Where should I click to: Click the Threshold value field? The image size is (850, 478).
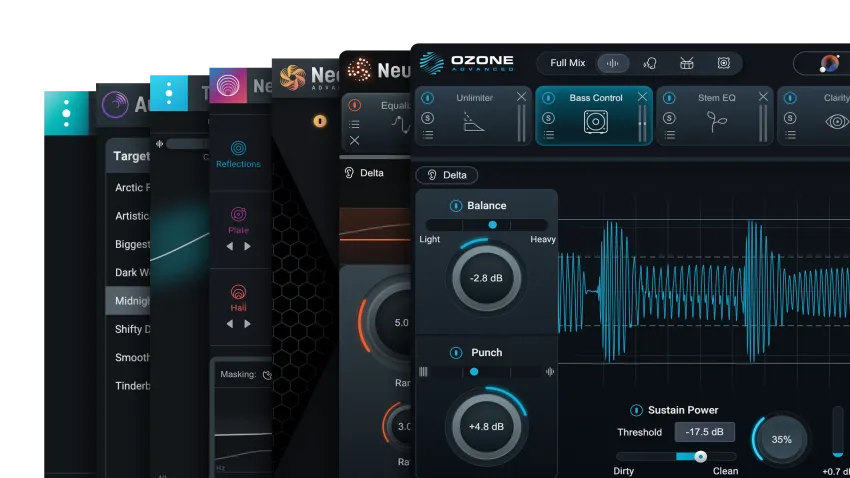click(x=704, y=432)
